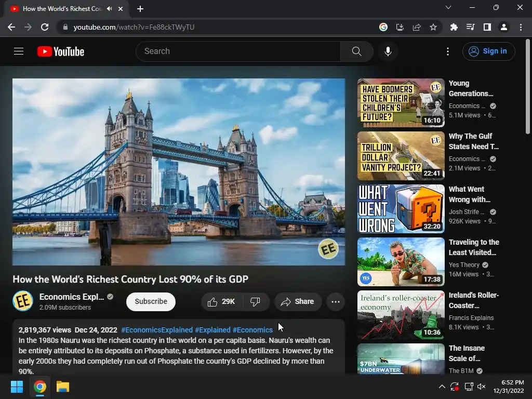532x399 pixels.
Task: Open 'The Insane Scale of...' title
Action: [x=467, y=353]
